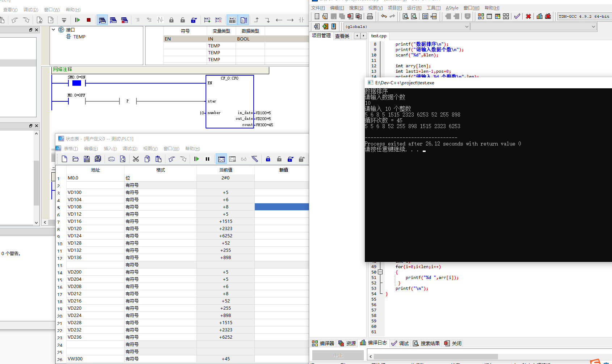Open 工具[T] menu in Dev-C++
612x364 pixels.
coord(434,8)
